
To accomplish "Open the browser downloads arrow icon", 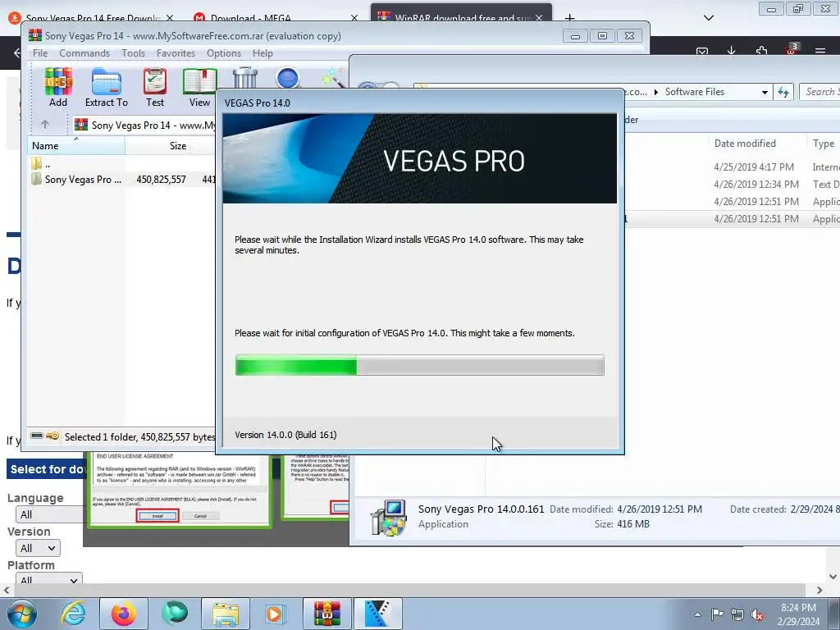I will [x=731, y=51].
